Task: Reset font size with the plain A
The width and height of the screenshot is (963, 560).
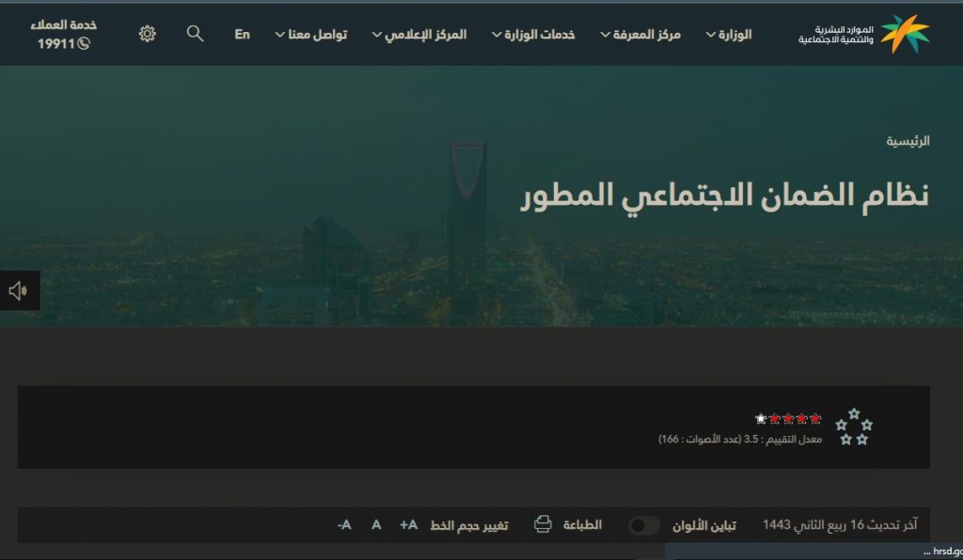Action: tap(376, 525)
